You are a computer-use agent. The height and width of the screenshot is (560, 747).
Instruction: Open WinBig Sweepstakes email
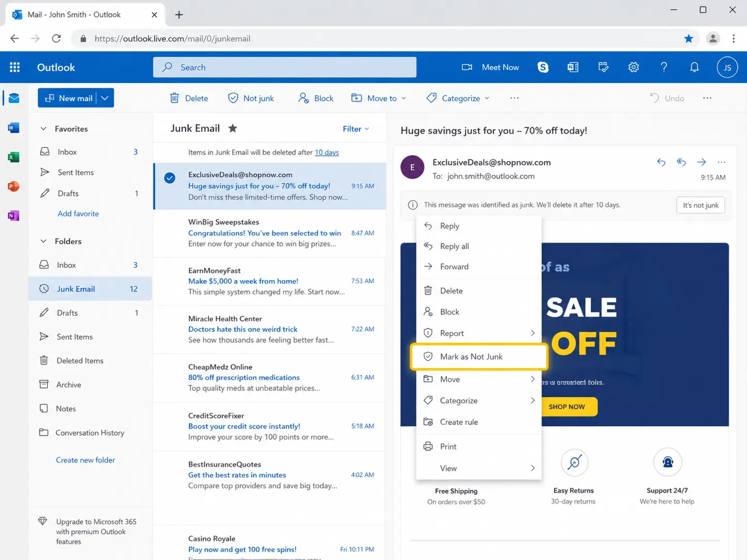point(269,233)
